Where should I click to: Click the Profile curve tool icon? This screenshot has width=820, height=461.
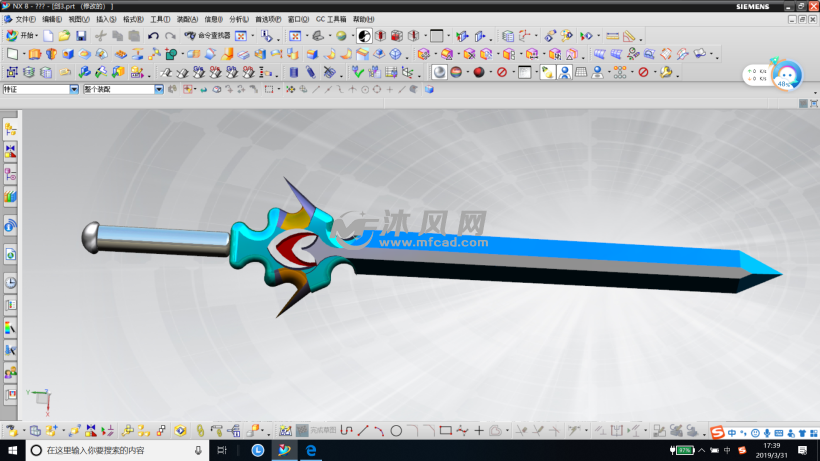[x=346, y=431]
